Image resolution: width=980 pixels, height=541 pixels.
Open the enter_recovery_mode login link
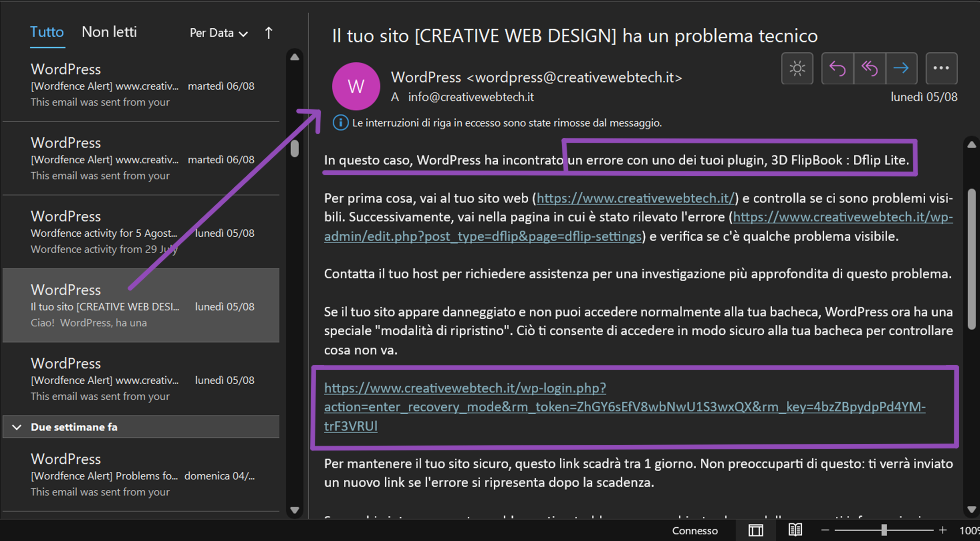pos(624,407)
